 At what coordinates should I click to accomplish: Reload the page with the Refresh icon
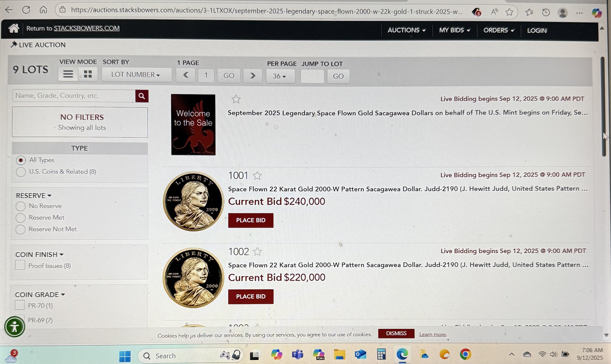pyautogui.click(x=26, y=10)
